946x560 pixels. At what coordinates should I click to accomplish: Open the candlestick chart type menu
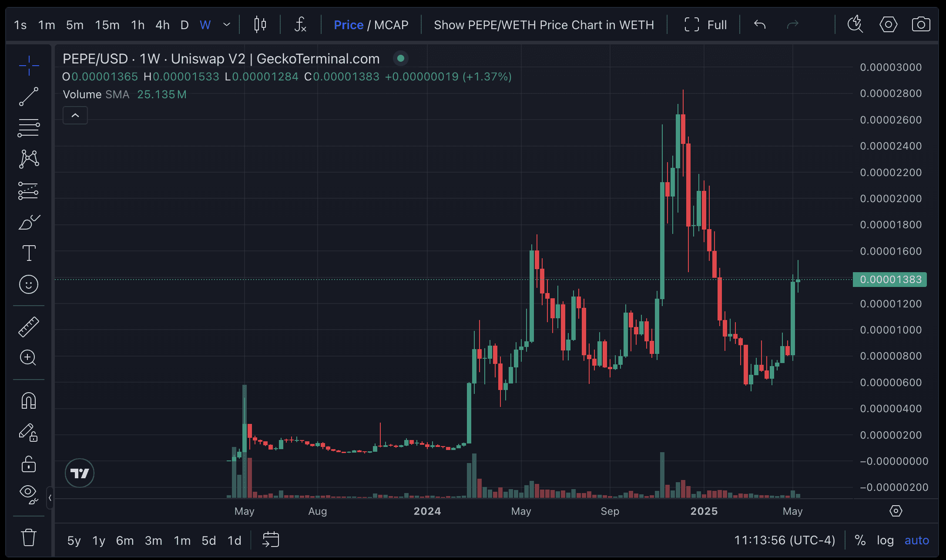pyautogui.click(x=260, y=25)
